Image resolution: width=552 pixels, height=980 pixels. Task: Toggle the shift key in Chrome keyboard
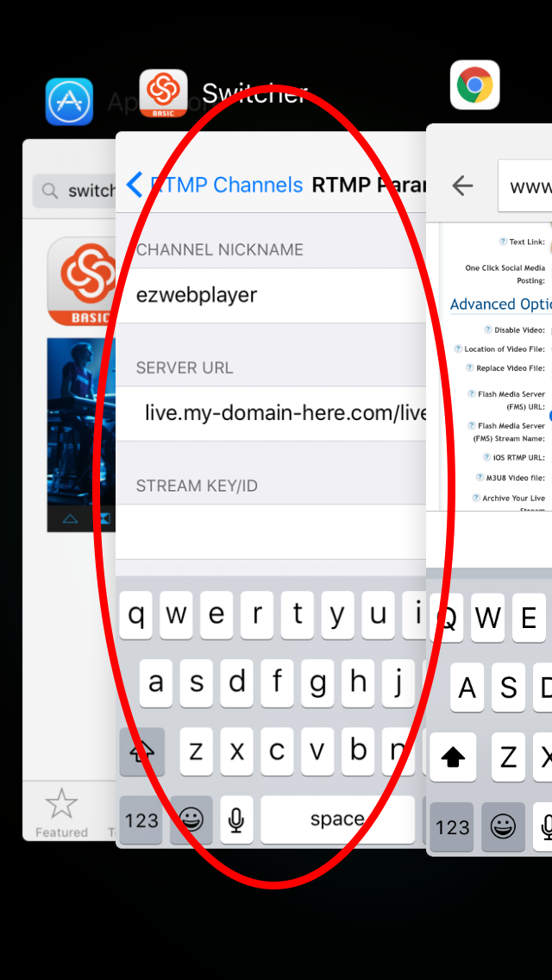pyautogui.click(x=453, y=757)
